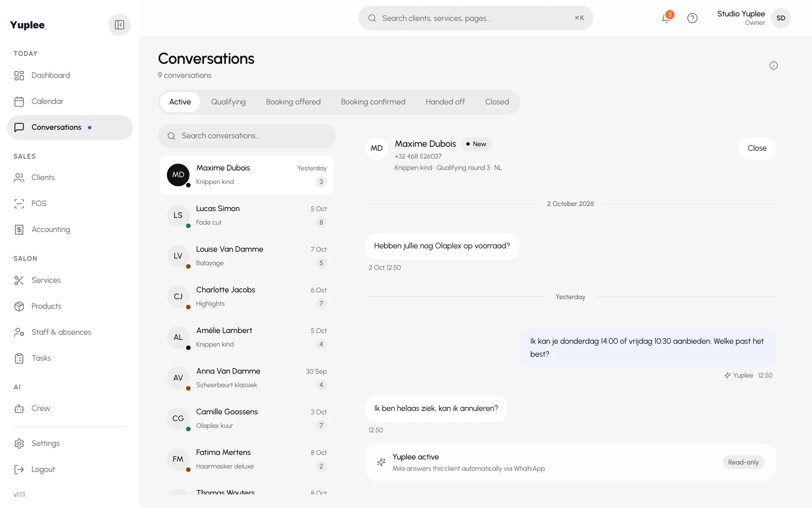This screenshot has width=812, height=508.
Task: Focus the Search conversations field
Action: [247, 136]
